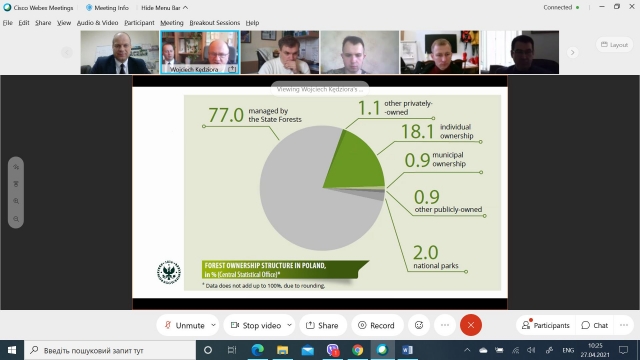Open more options beside reactions button
Screen dimensions: 640x360
[445, 325]
